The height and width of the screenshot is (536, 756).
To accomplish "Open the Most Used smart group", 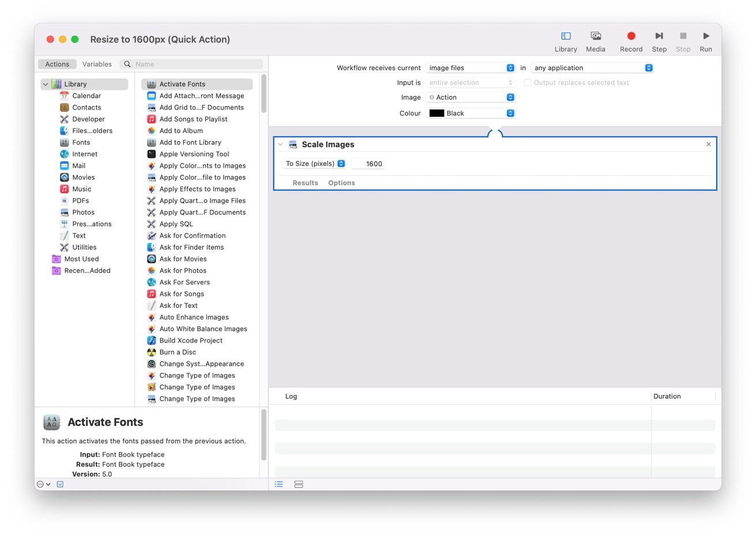I will pyautogui.click(x=81, y=259).
